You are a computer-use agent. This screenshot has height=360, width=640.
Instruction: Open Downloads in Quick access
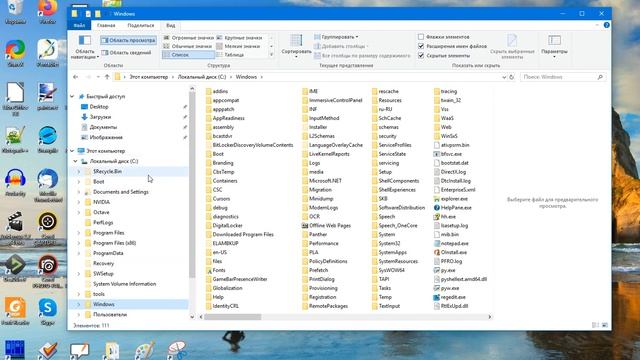coord(100,117)
